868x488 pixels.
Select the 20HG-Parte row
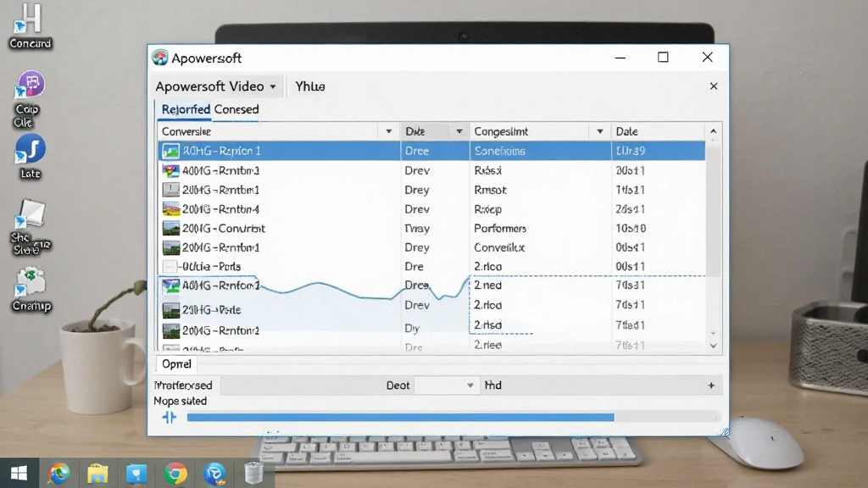(431, 309)
